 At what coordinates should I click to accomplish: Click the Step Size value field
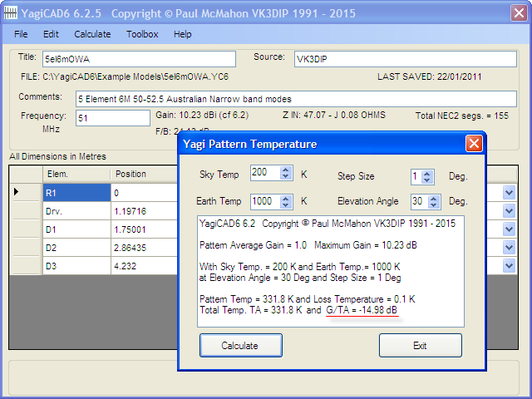tap(416, 177)
